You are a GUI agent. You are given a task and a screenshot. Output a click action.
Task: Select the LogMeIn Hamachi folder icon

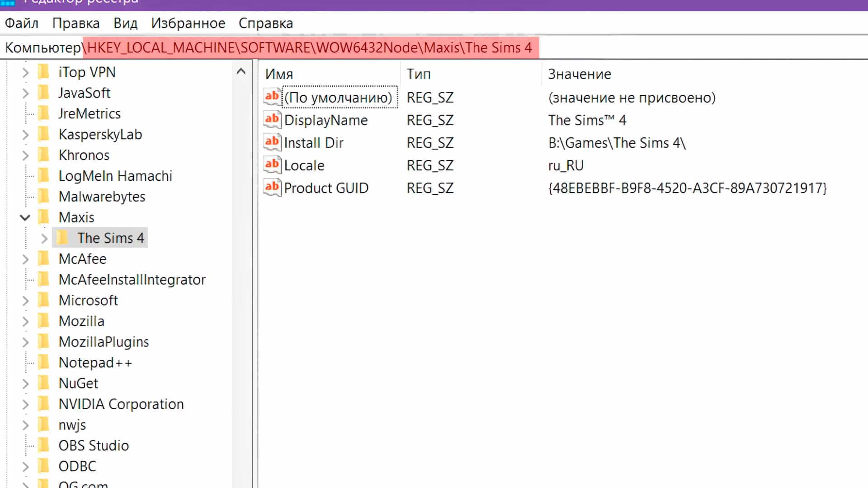[x=44, y=176]
